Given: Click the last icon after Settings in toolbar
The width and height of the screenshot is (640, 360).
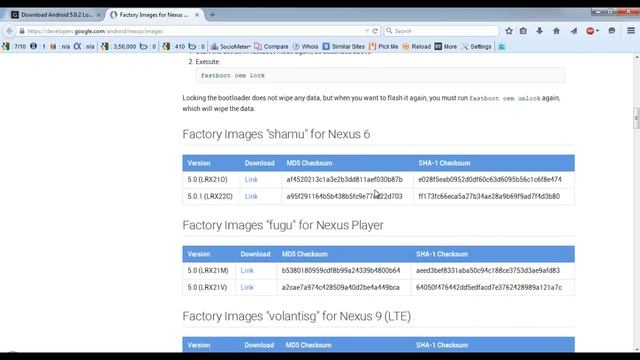Looking at the screenshot, I should tap(502, 47).
